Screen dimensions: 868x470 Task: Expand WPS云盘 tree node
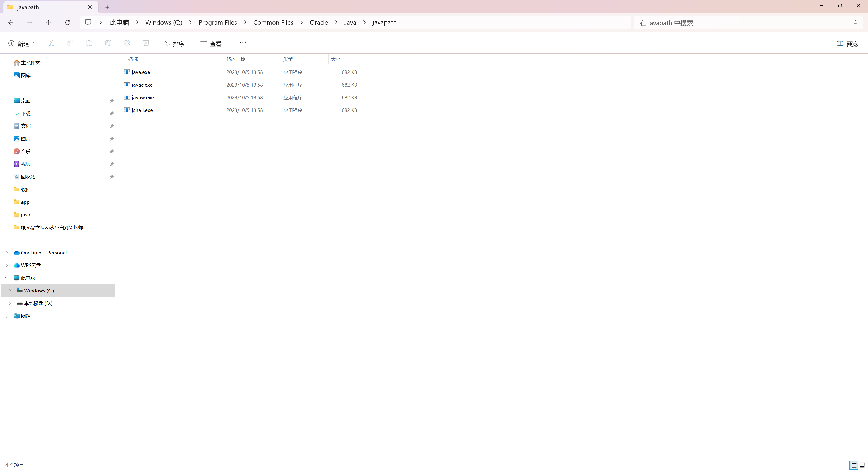coord(7,265)
